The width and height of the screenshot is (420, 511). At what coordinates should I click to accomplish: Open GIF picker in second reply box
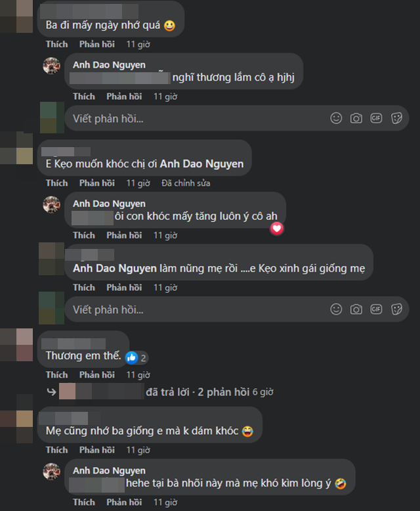[376, 309]
